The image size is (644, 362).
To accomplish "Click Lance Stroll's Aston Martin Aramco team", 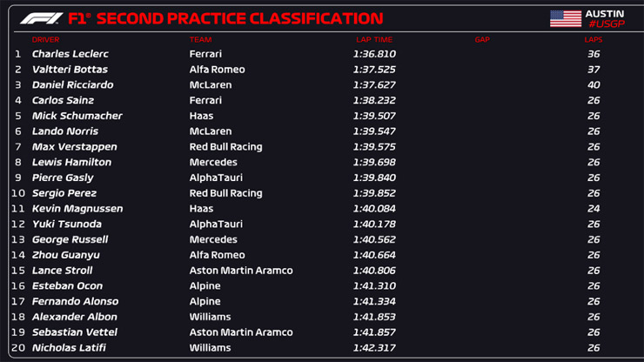I will [x=241, y=271].
